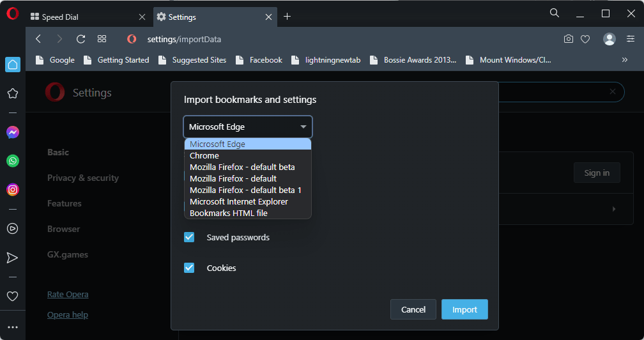The image size is (644, 340).
Task: Go to Home in the sidebar
Action: 13,65
